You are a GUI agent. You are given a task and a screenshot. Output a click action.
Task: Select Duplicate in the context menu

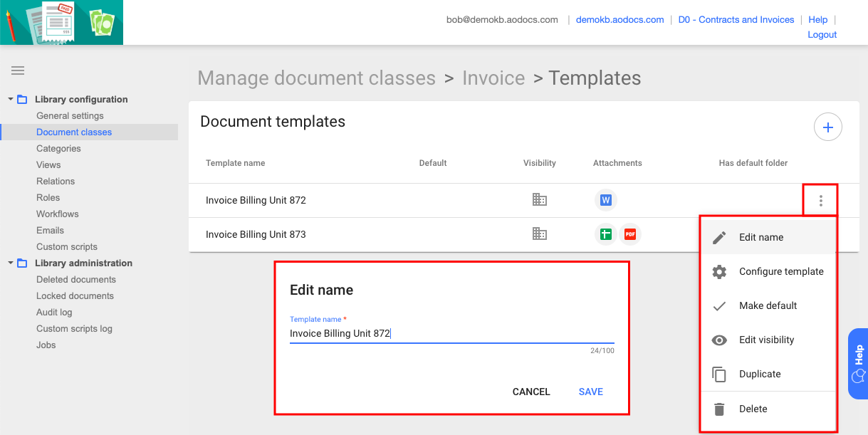(x=768, y=374)
